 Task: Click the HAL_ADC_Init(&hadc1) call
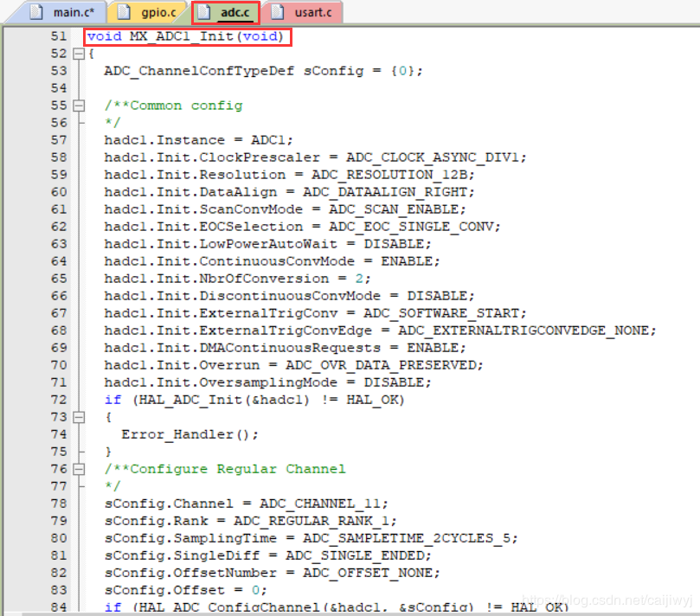click(224, 400)
